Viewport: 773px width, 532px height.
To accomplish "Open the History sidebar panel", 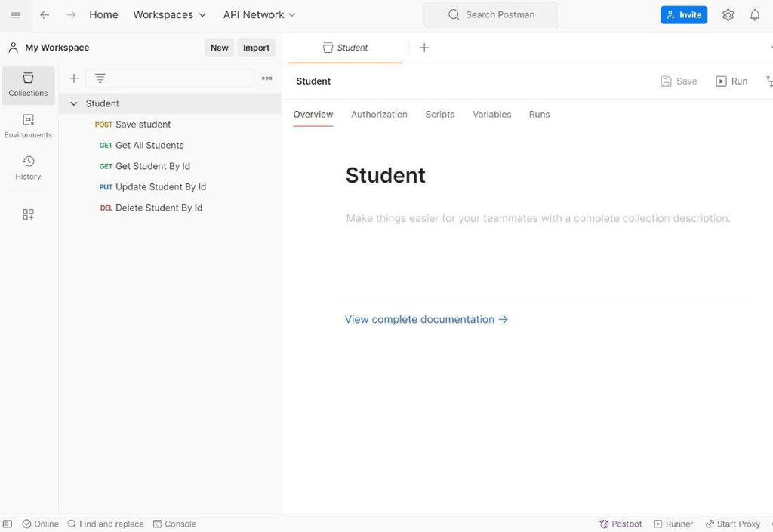I will click(x=28, y=168).
